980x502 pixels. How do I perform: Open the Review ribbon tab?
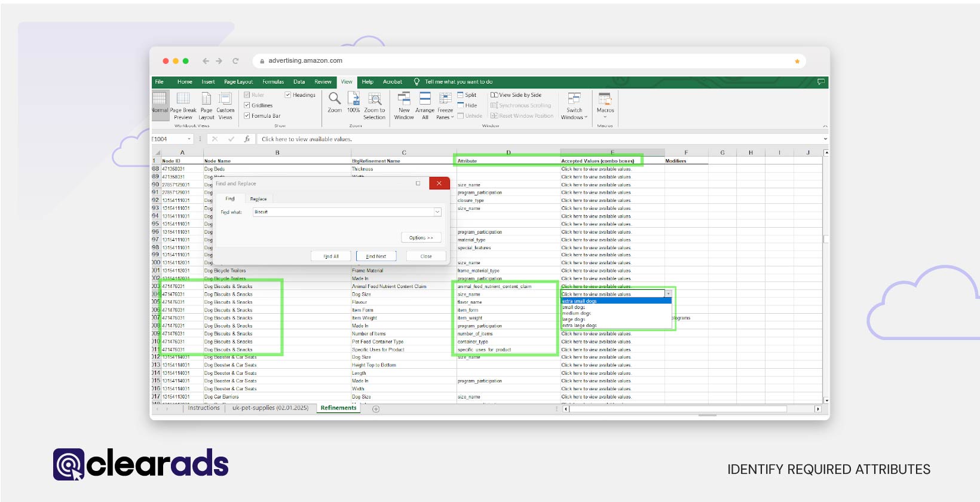point(323,82)
